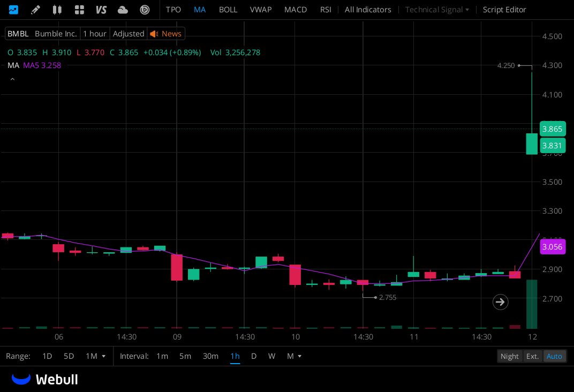Set interval to 5m

click(x=185, y=356)
